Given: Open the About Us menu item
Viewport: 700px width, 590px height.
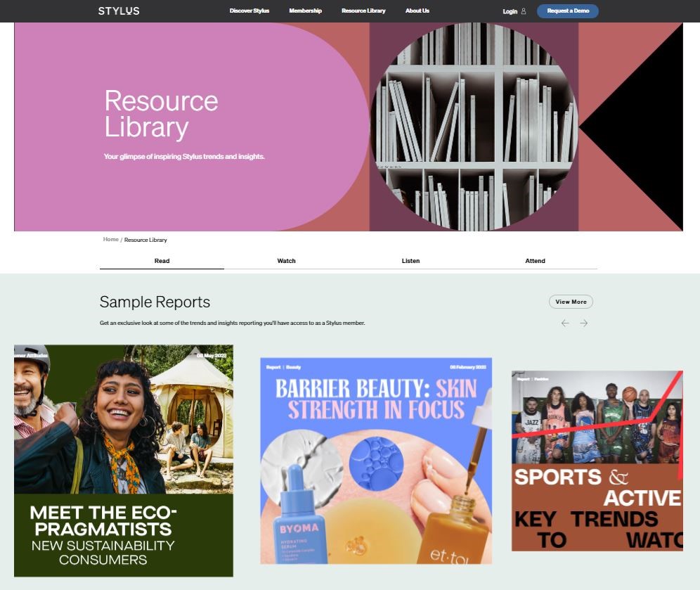Looking at the screenshot, I should coord(417,11).
